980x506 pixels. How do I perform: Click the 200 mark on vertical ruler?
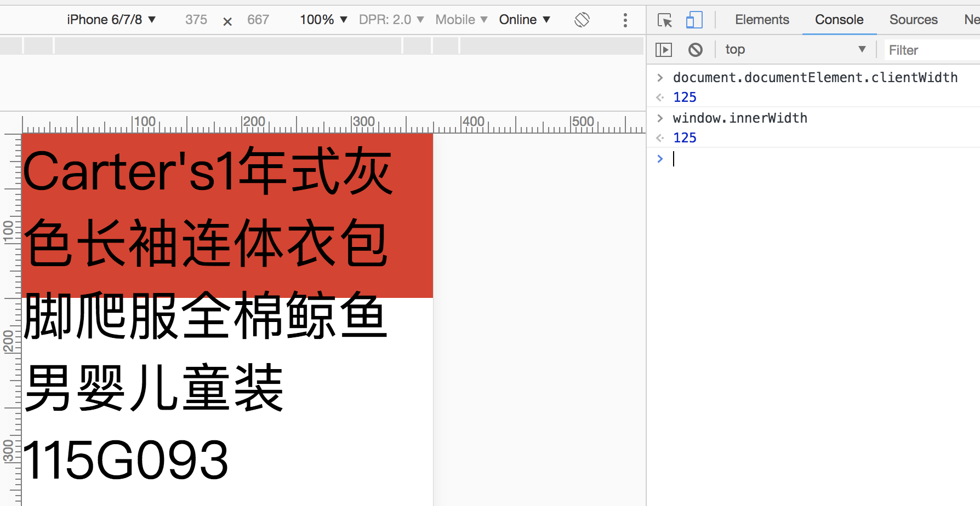[x=8, y=341]
